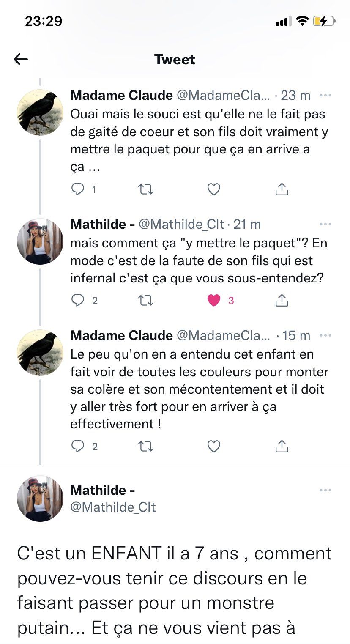
Task: Retweet Madame Claude's 15 m tweet
Action: click(146, 446)
